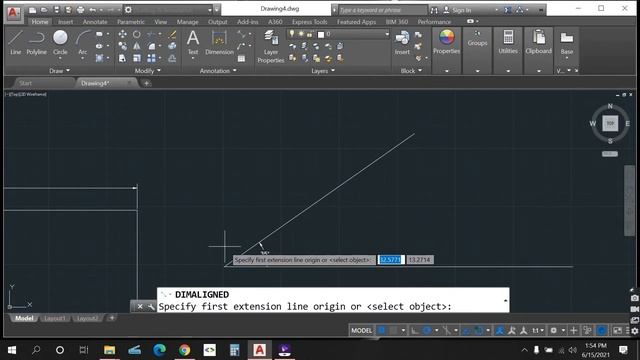Insert a Table from Annotation panel
640x360 pixels.
pyautogui.click(x=242, y=58)
